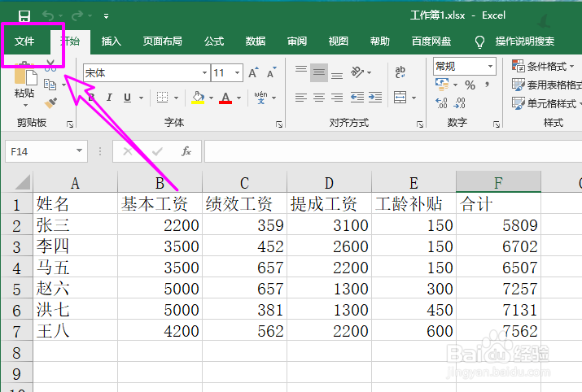The width and height of the screenshot is (582, 392).
Task: Switch to the 视图 ribbon tab
Action: [x=338, y=41]
